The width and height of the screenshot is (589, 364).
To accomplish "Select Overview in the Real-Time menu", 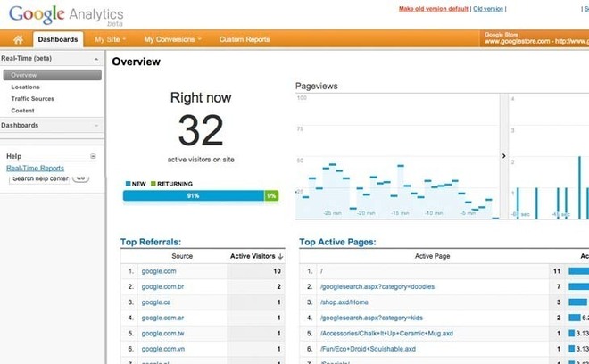I will point(53,75).
